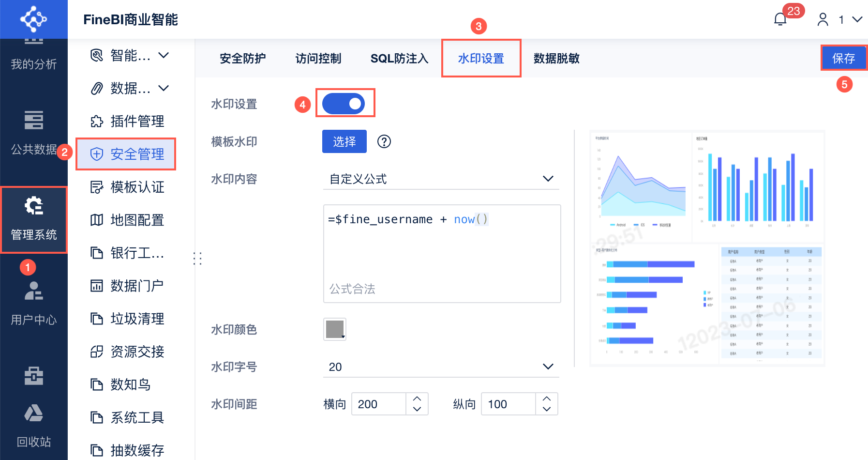Viewport: 868px width, 460px height.
Task: Decrease the 横向 spacing value
Action: [417, 409]
